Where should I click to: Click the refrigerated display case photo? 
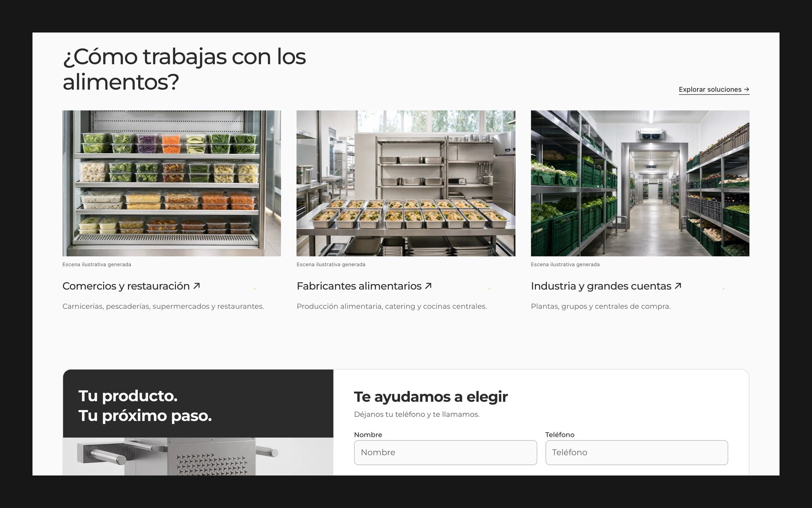[172, 183]
